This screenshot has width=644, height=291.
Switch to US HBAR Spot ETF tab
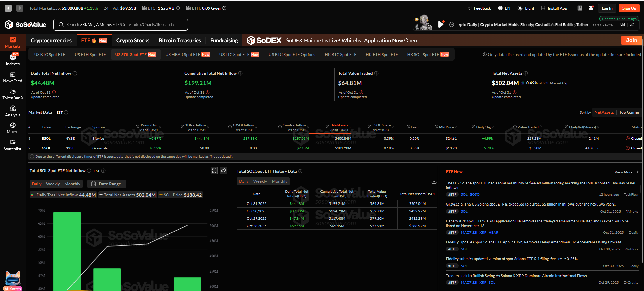point(187,54)
